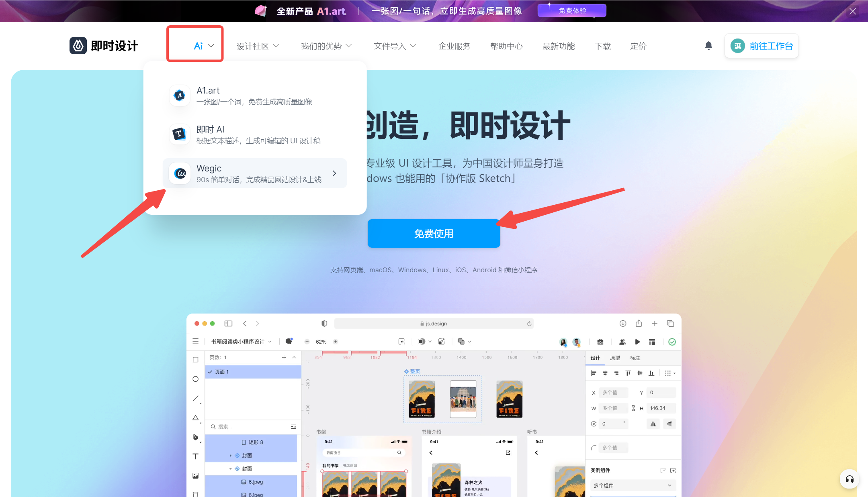
Task: Open the customer support headset icon
Action: click(850, 479)
